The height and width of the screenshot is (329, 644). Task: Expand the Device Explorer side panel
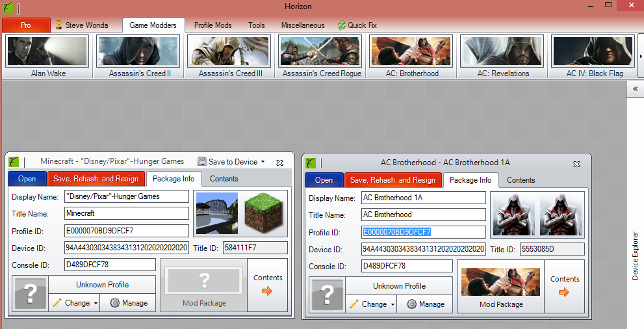tap(635, 90)
